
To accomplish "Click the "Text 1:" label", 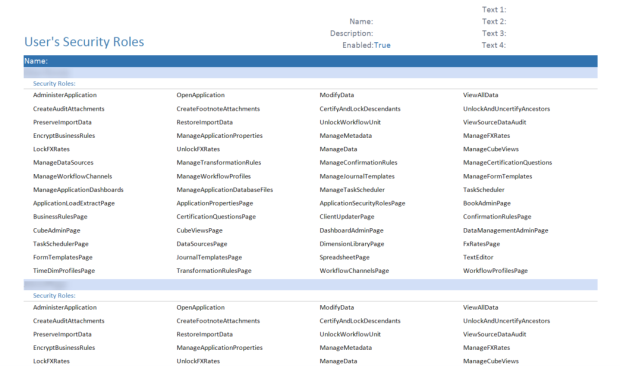I will 494,9.
